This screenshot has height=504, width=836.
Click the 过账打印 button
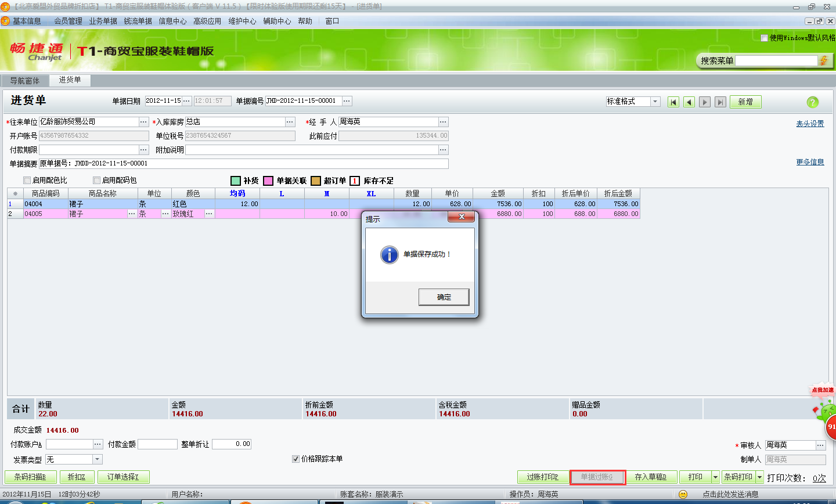(x=543, y=477)
